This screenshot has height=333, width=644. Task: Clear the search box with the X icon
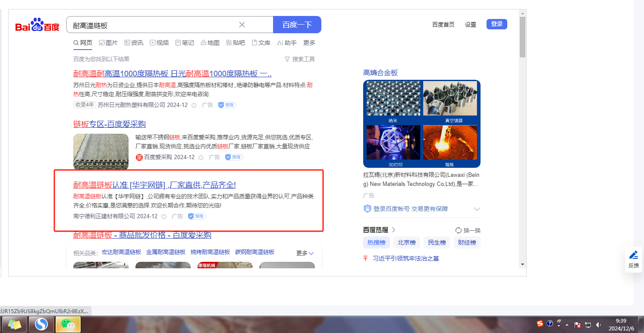[x=242, y=25]
